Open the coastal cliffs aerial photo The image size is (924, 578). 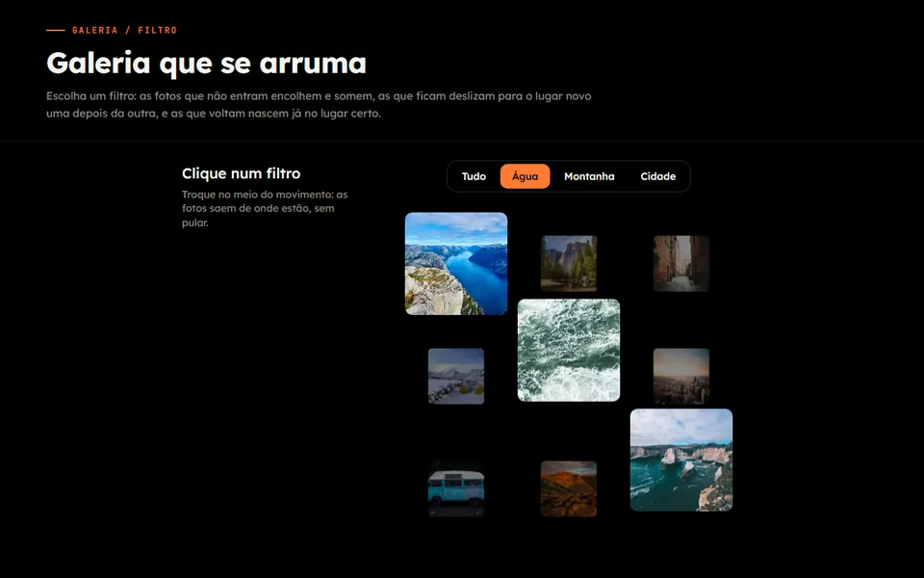click(681, 460)
